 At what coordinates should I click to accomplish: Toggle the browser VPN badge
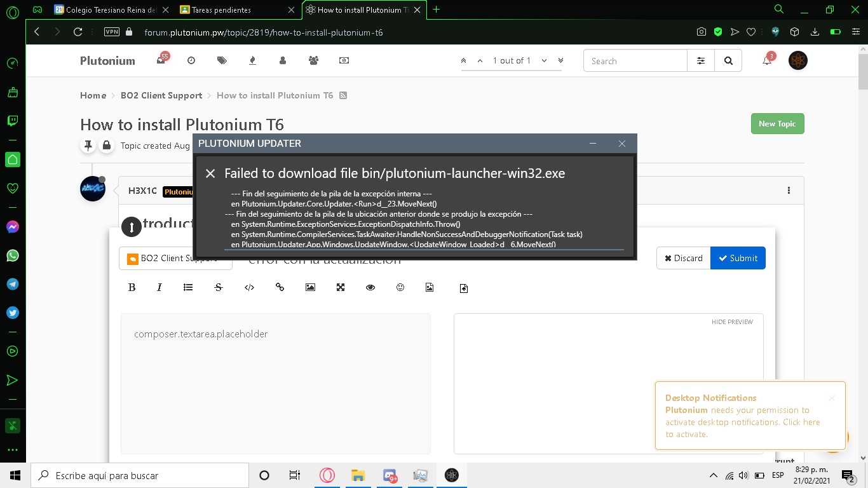(x=111, y=32)
